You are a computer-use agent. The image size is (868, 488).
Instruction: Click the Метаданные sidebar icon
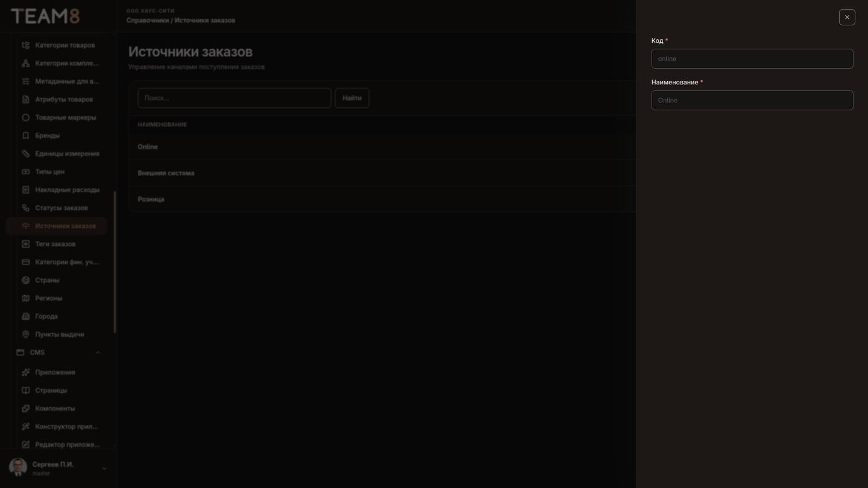pos(25,81)
